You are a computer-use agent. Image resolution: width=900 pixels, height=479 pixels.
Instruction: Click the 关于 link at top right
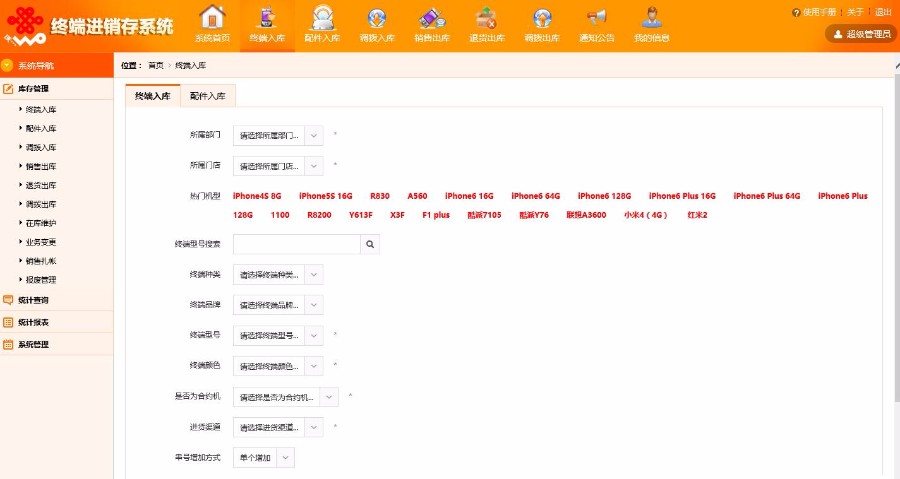coord(855,12)
